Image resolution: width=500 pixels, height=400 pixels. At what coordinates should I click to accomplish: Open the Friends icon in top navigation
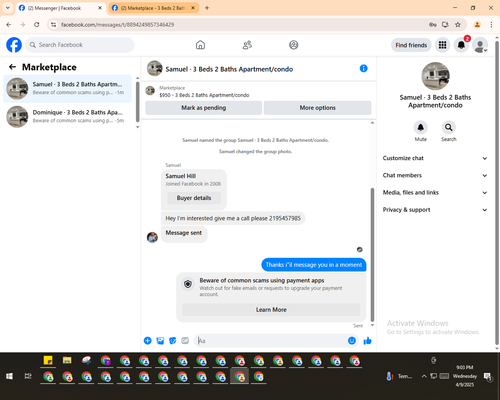(247, 45)
